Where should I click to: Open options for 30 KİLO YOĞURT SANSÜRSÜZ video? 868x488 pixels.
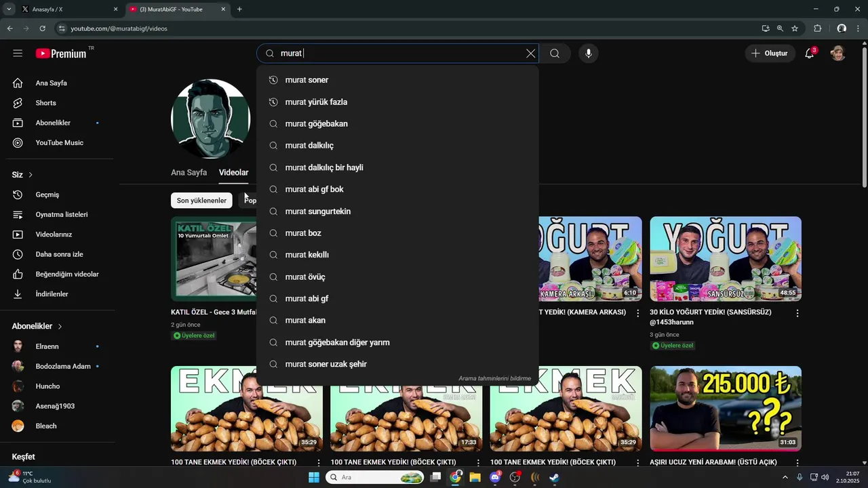click(797, 313)
